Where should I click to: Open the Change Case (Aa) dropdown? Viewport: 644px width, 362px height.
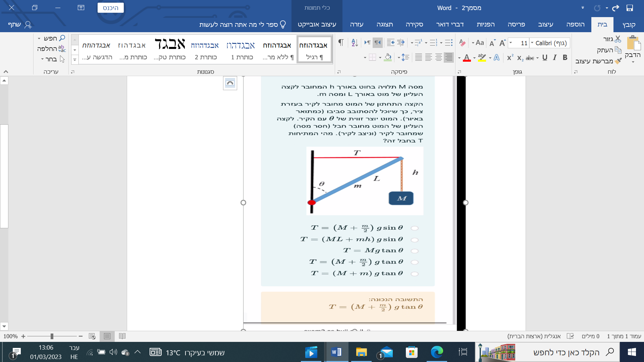click(x=478, y=43)
